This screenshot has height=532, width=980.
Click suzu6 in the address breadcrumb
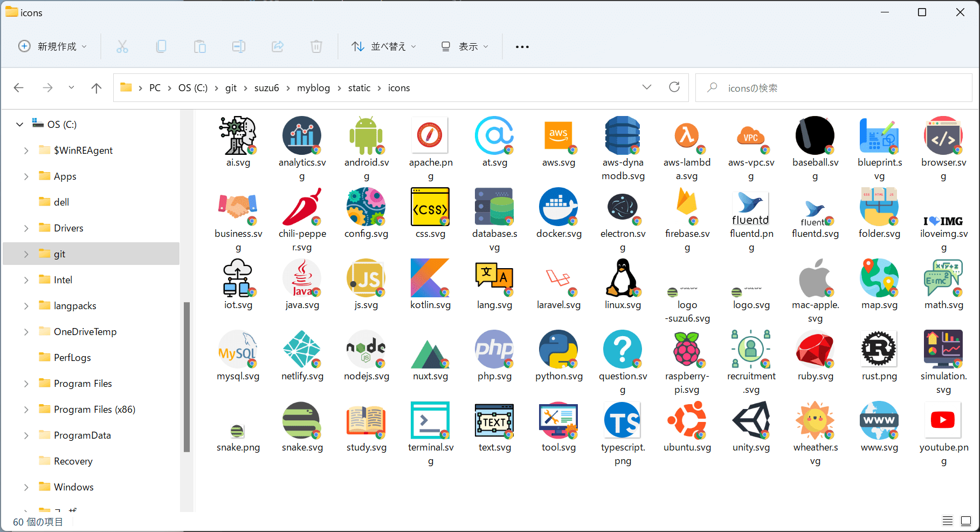266,88
